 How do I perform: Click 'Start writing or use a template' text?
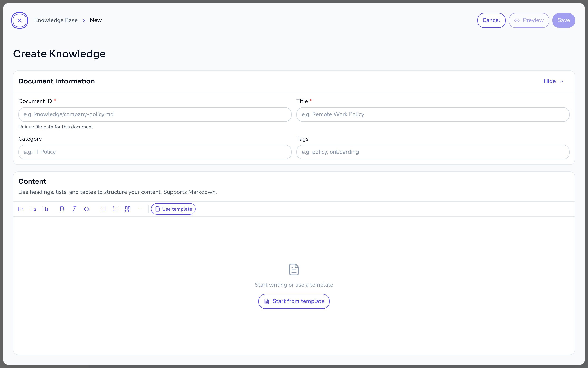point(294,285)
